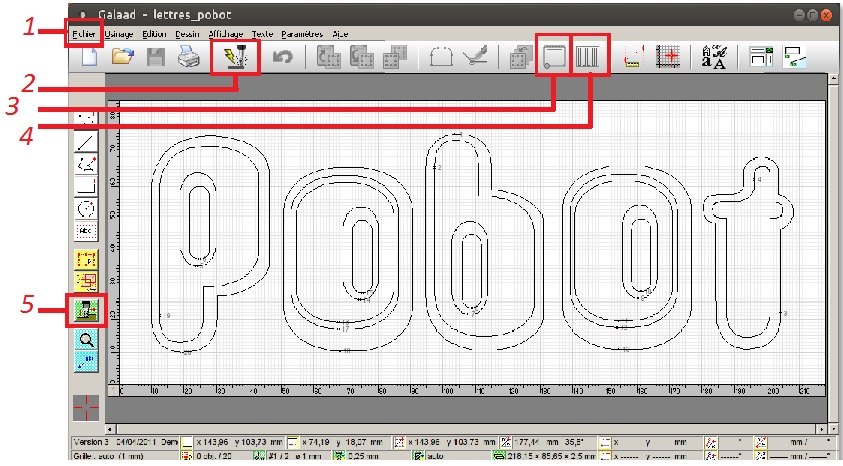843x466 pixels.
Task: Click the text font aA icon
Action: 714,58
